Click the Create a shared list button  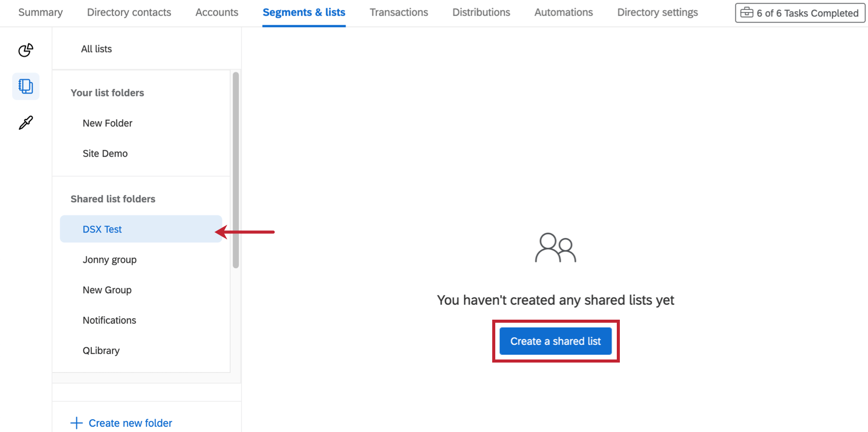(x=556, y=341)
